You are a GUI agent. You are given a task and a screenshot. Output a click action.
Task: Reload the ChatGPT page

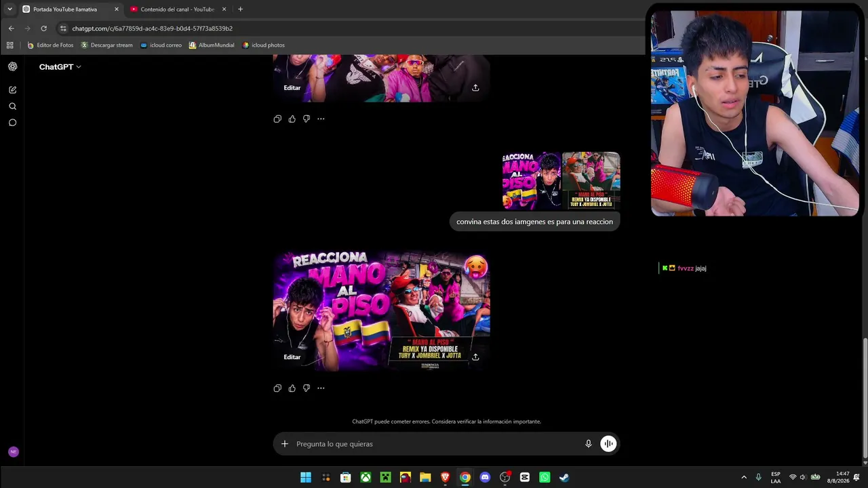44,28
